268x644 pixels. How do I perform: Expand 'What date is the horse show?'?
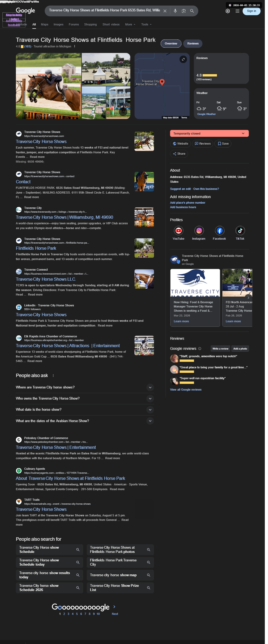coord(85,410)
